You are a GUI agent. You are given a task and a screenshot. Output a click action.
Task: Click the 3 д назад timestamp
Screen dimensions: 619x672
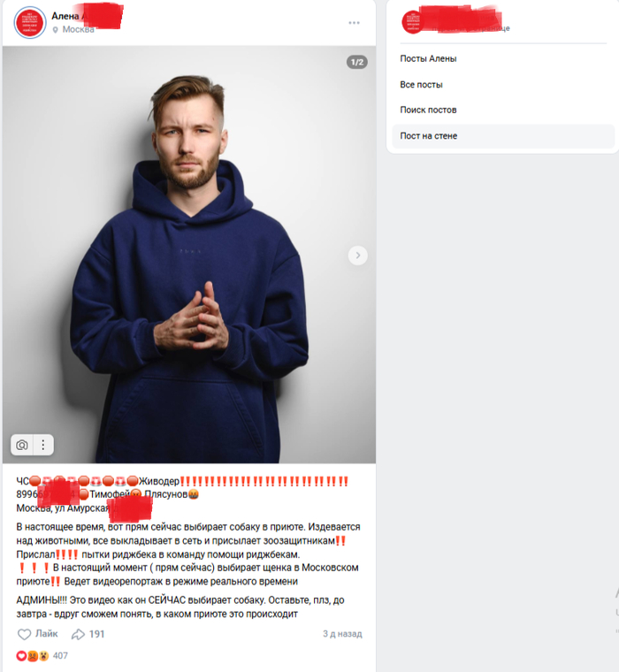click(342, 634)
